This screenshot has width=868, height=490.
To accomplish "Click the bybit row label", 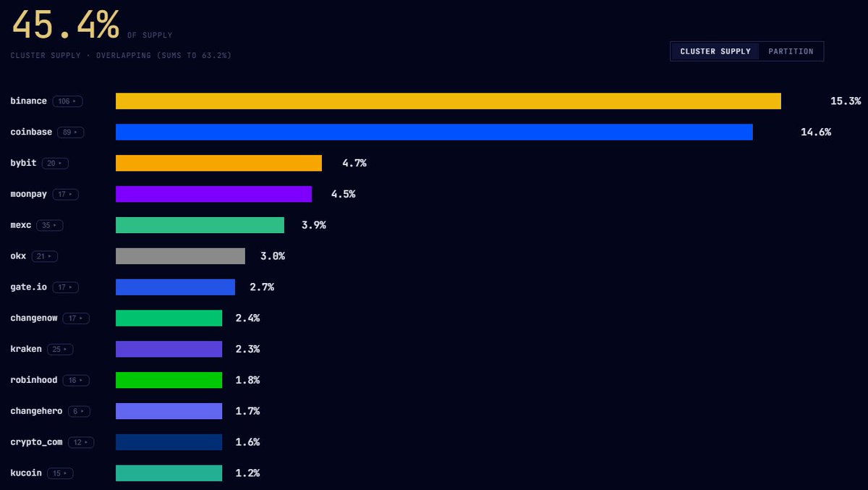I will 23,164.
